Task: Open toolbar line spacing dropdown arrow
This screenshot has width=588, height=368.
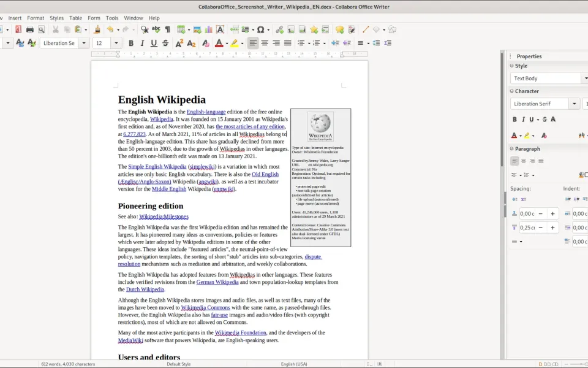Action: tap(368, 43)
